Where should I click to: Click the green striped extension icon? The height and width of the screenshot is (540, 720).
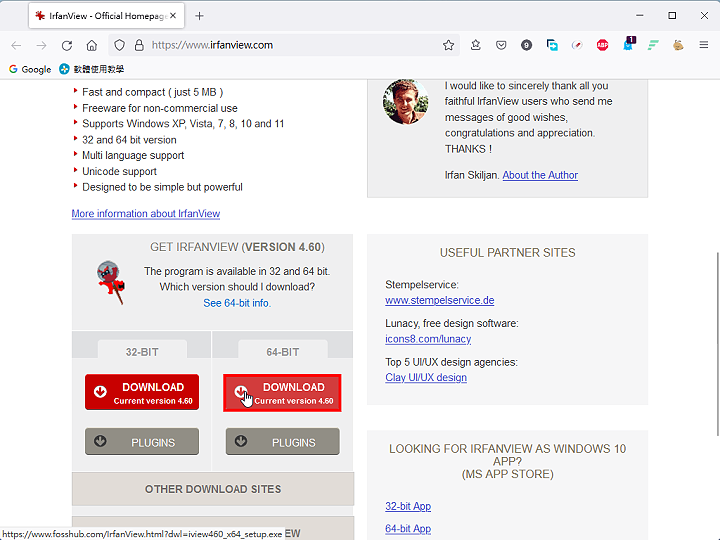click(653, 45)
